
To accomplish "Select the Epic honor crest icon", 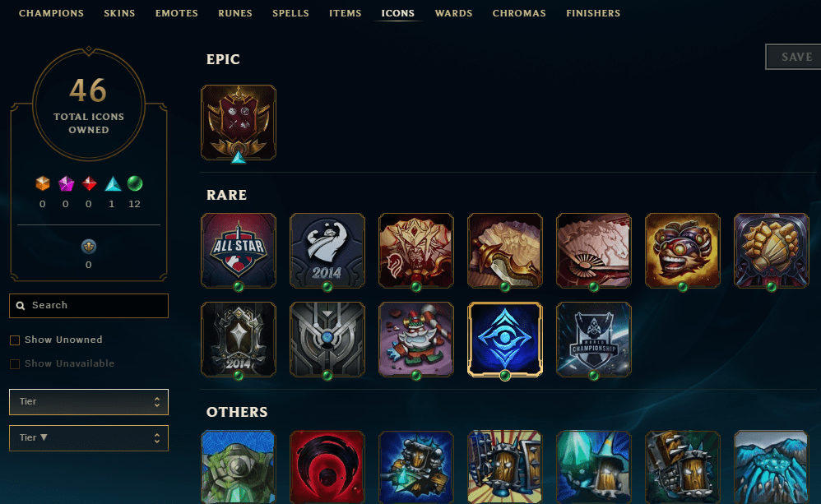I will [239, 123].
